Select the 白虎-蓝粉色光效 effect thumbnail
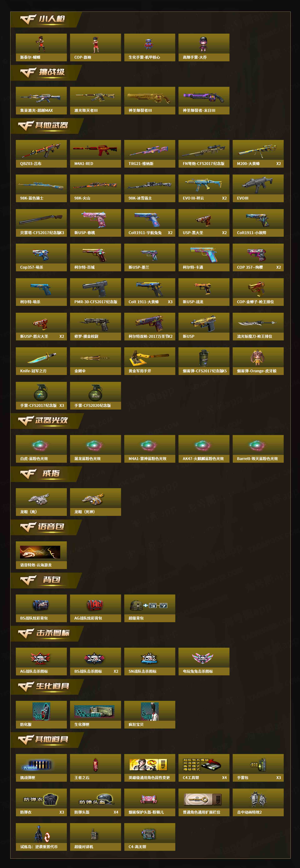The width and height of the screenshot is (300, 868). coord(40,445)
